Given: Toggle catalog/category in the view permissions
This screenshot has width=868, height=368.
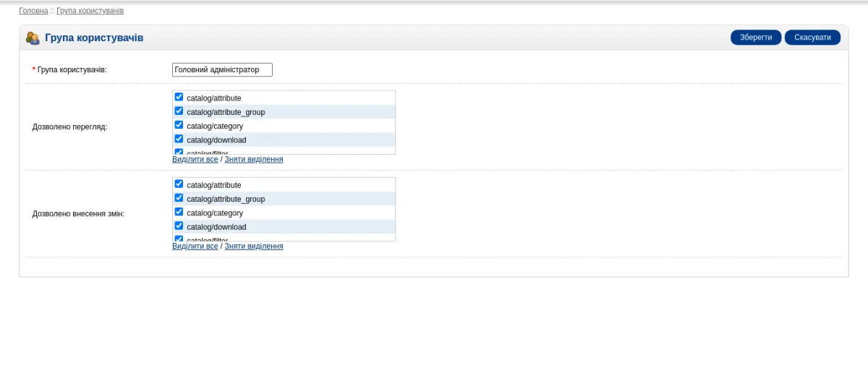Looking at the screenshot, I should click(179, 125).
